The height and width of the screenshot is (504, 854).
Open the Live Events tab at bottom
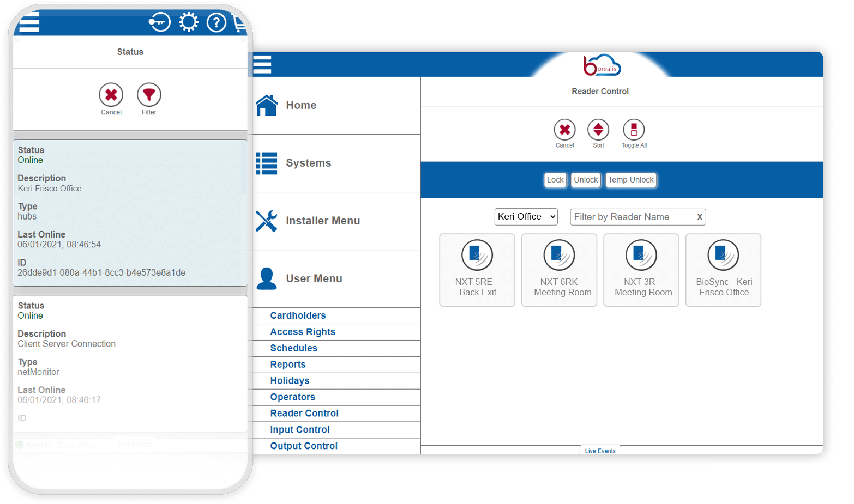[x=600, y=450]
